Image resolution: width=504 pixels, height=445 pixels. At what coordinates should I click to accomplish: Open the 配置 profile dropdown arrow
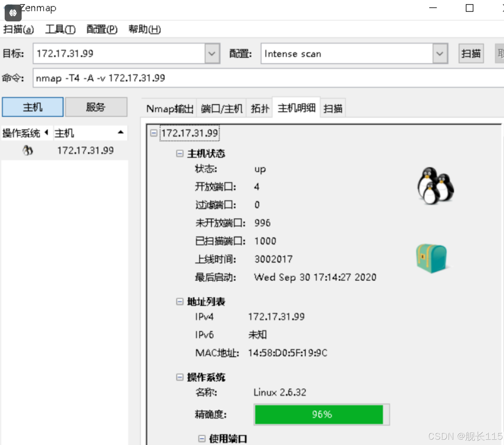[x=440, y=53]
